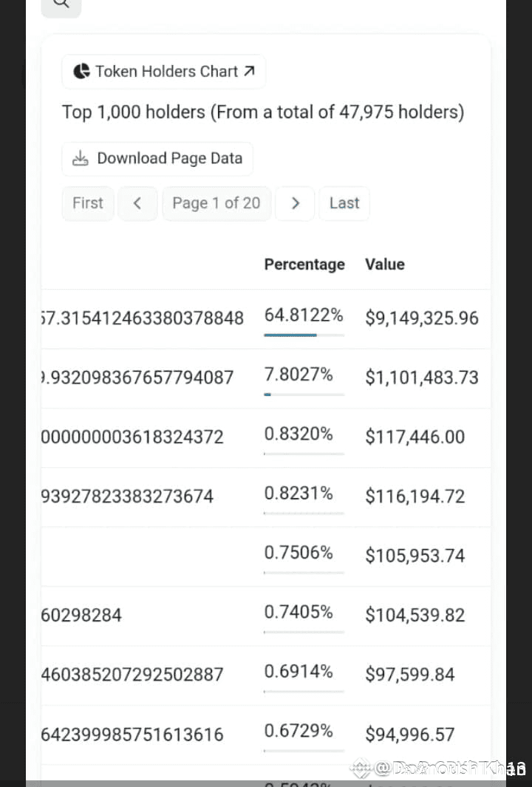Click the $94,996.57 value cell

click(x=409, y=735)
